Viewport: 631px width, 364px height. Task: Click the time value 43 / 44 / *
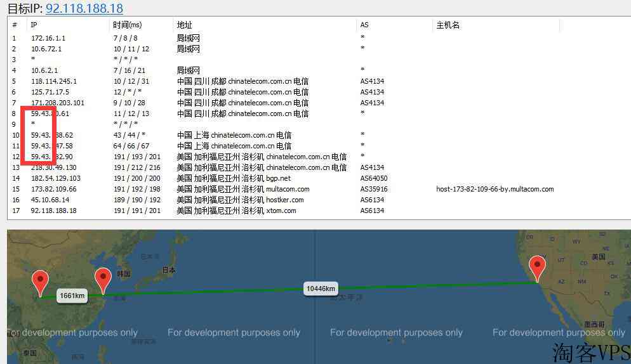pos(129,135)
